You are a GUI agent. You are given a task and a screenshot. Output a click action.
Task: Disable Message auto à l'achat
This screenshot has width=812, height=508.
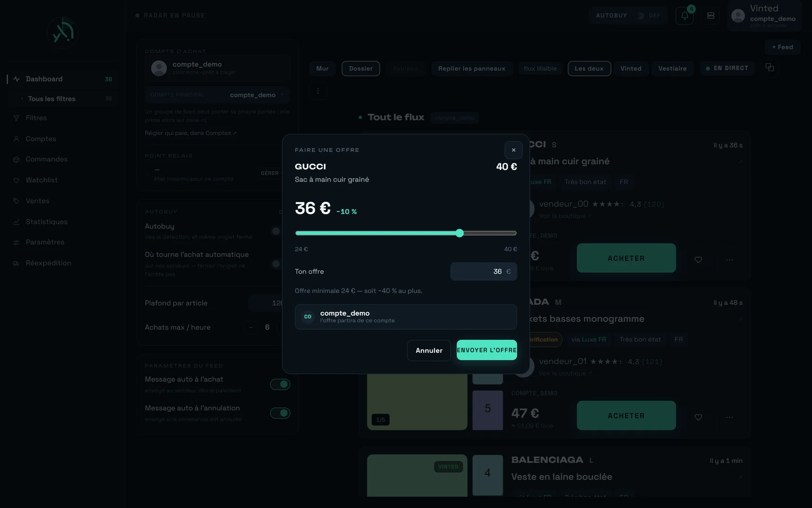pyautogui.click(x=280, y=384)
